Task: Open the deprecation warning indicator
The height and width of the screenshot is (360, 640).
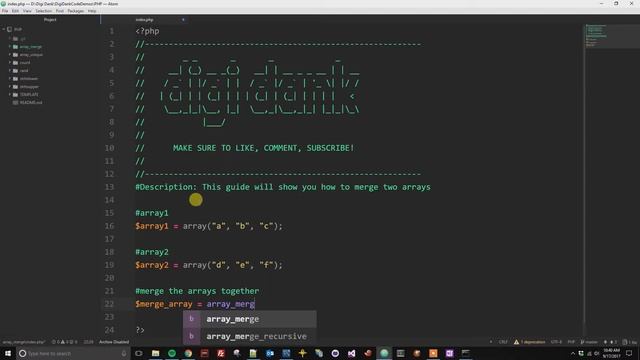Action: click(530, 342)
